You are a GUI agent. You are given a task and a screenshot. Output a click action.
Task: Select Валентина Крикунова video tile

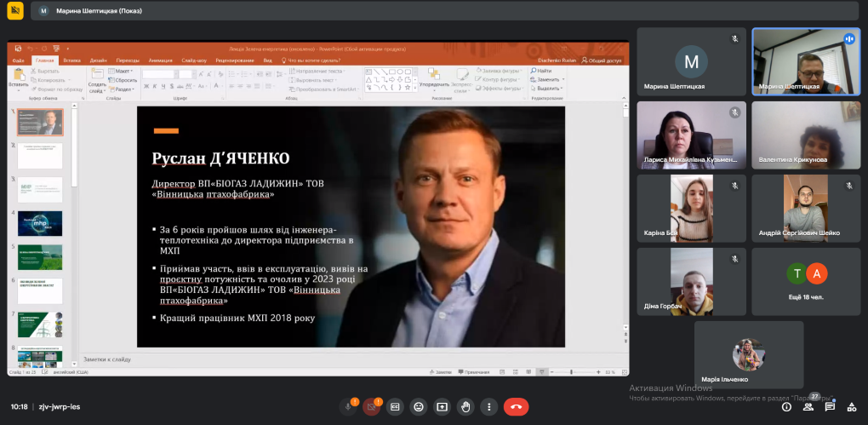click(806, 135)
